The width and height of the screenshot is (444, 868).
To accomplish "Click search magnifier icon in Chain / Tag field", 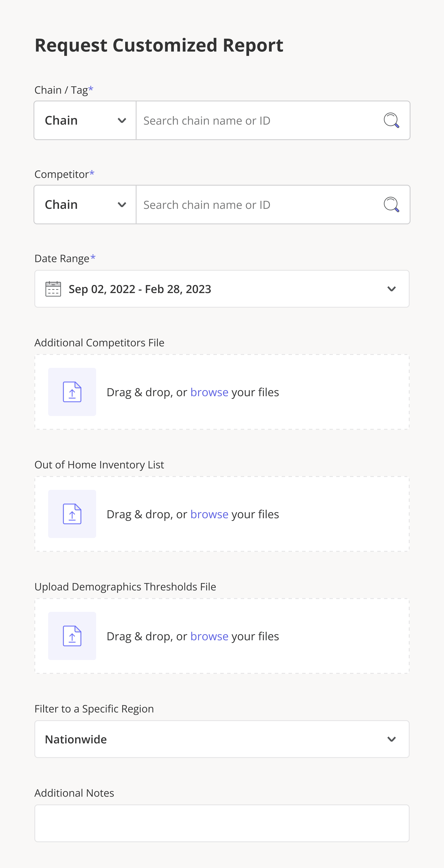I will pos(391,120).
